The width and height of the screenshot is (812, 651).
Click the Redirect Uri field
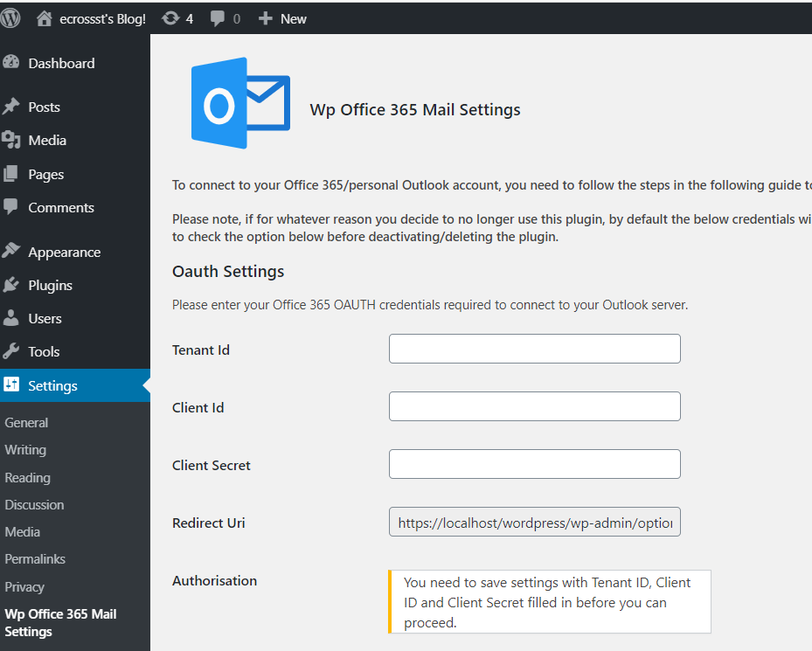point(534,522)
